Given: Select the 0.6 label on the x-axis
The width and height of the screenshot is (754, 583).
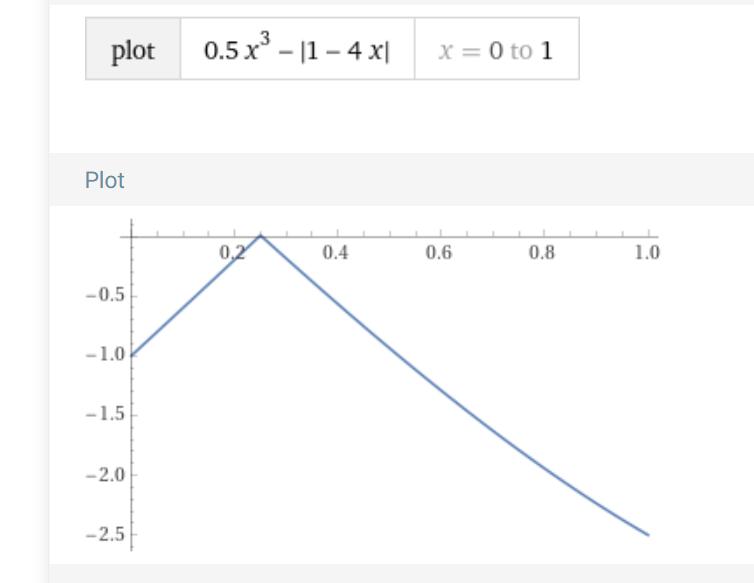Looking at the screenshot, I should (439, 253).
